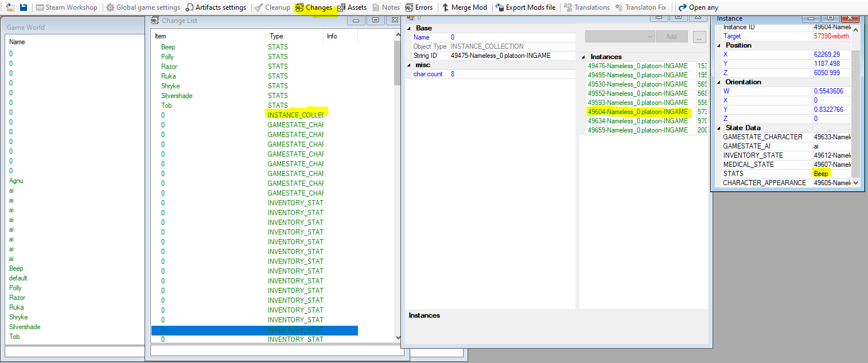Select instance 49634-Nameless_0.platoon-INGAME
Viewport: 868px width, 363px height.
[637, 121]
